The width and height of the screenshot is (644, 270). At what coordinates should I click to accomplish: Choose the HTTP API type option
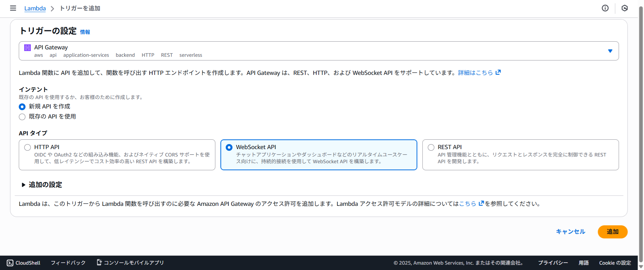[28, 147]
